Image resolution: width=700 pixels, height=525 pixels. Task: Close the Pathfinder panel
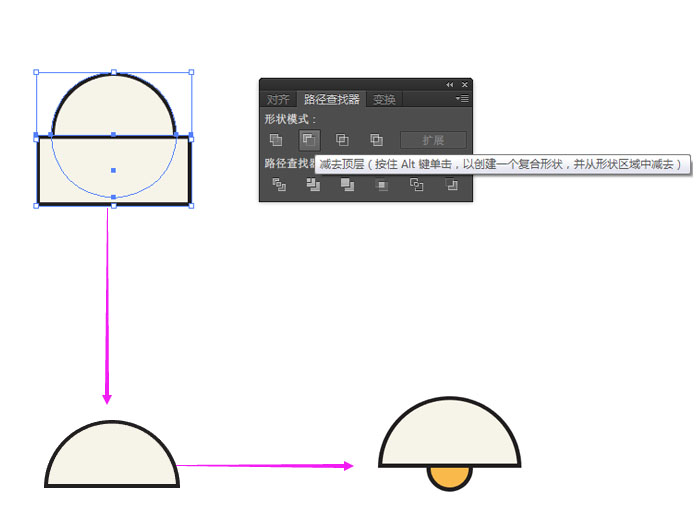pyautogui.click(x=465, y=84)
